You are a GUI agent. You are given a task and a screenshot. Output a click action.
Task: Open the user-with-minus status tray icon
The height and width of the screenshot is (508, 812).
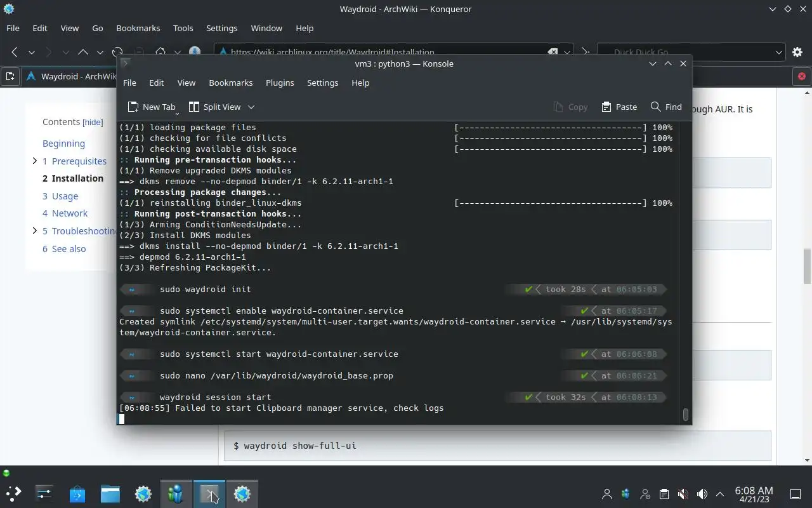645,494
